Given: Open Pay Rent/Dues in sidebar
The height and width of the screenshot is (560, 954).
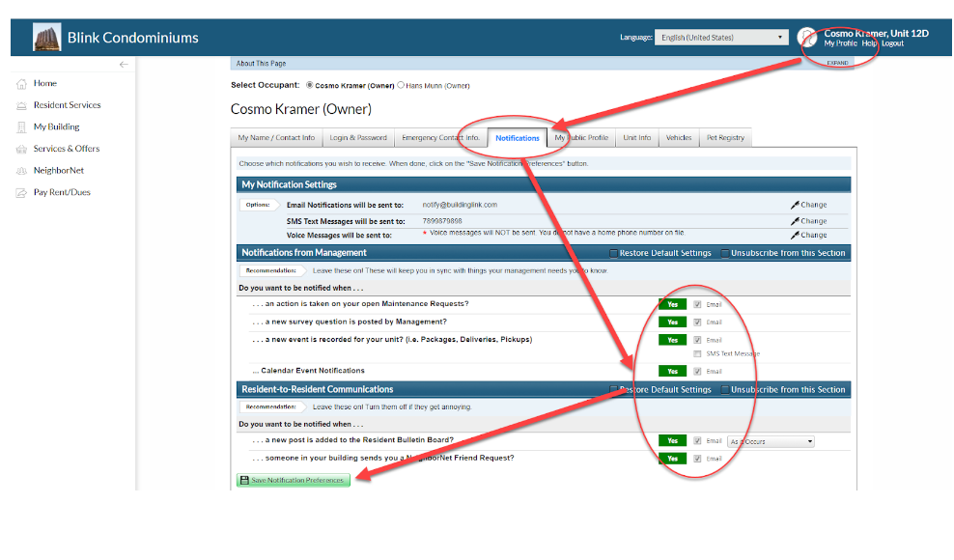Looking at the screenshot, I should coord(62,192).
